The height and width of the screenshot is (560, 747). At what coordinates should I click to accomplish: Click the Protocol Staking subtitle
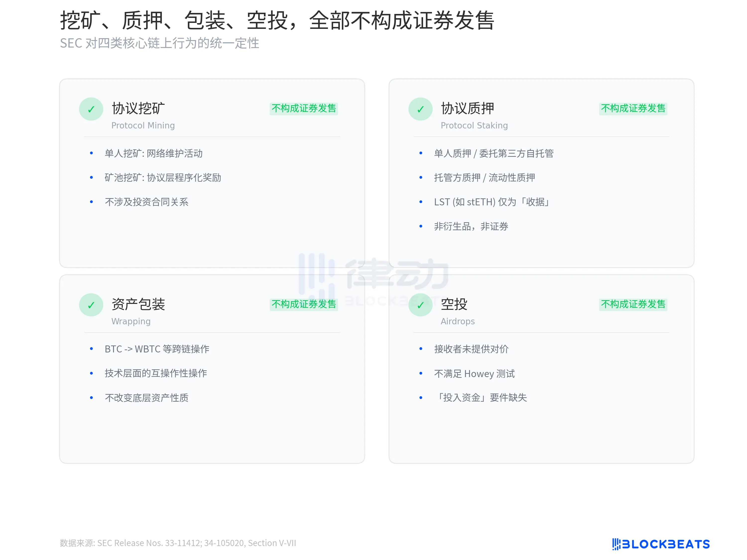(474, 126)
